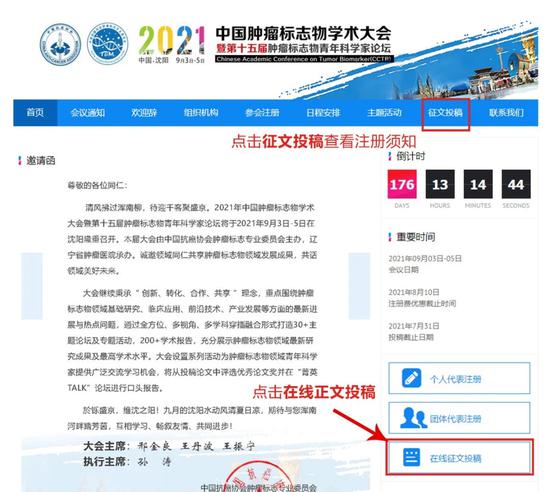550x492 pixels.
Task: Open the 参会注册 menu item
Action: [262, 113]
